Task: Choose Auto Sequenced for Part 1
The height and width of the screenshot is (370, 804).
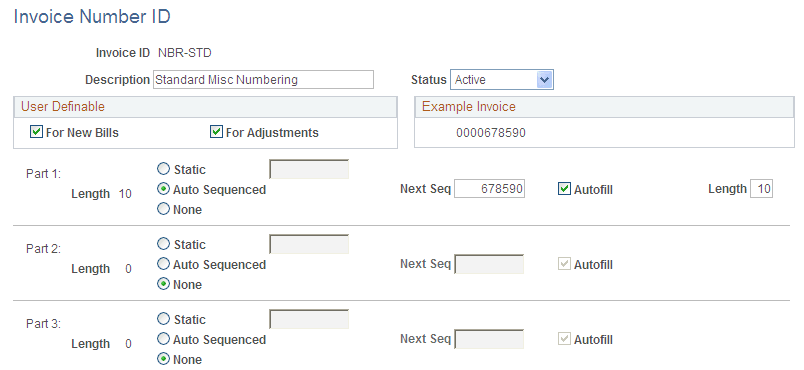Action: pyautogui.click(x=163, y=189)
